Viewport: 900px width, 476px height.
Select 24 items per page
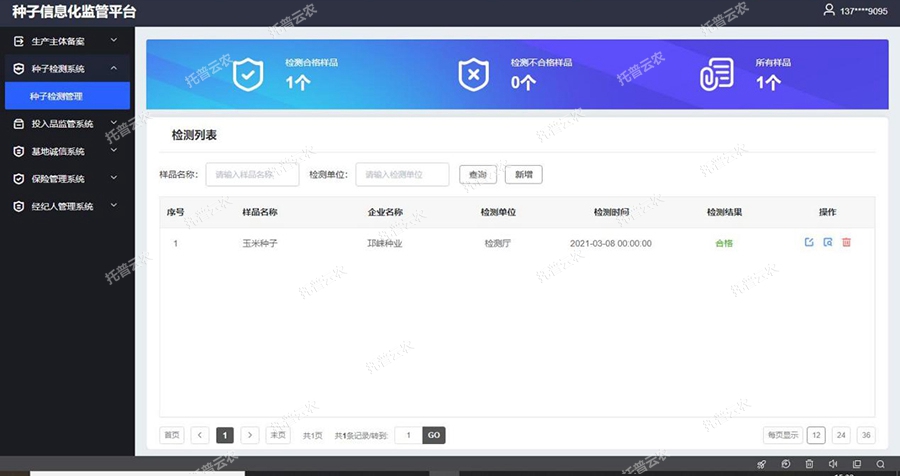[x=841, y=435]
